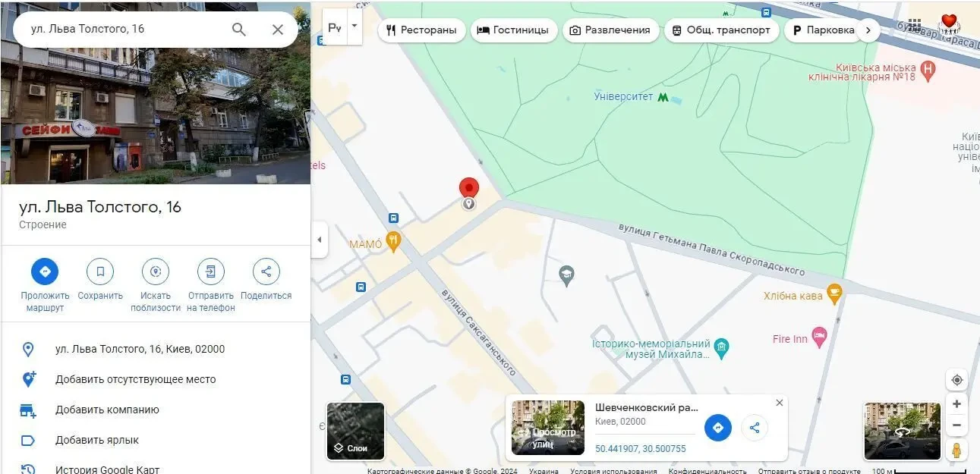
Task: Select the Гостиницы category chip
Action: 514,30
